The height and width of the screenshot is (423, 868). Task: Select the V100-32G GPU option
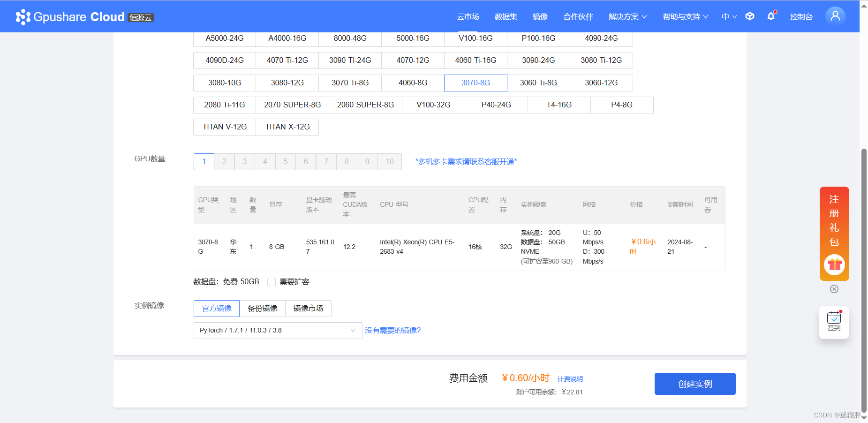point(433,105)
